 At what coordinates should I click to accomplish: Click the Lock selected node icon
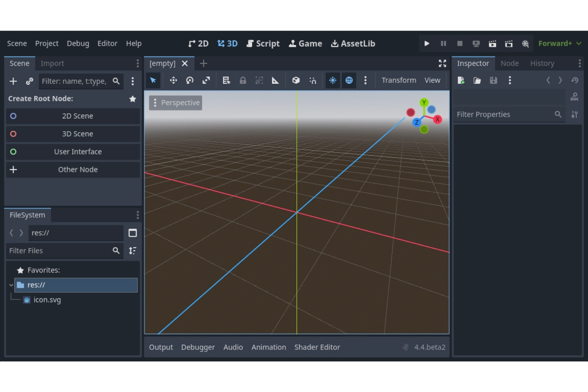(243, 80)
